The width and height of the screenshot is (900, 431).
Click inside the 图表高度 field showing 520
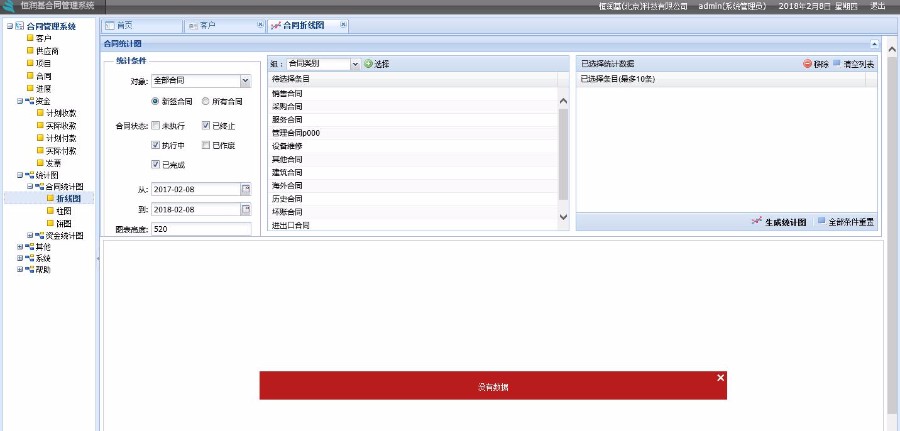pyautogui.click(x=201, y=229)
